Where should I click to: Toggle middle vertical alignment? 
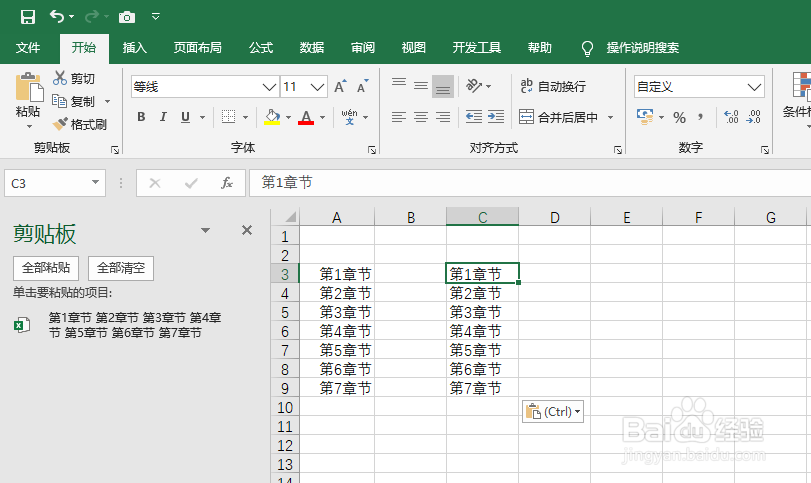click(421, 86)
